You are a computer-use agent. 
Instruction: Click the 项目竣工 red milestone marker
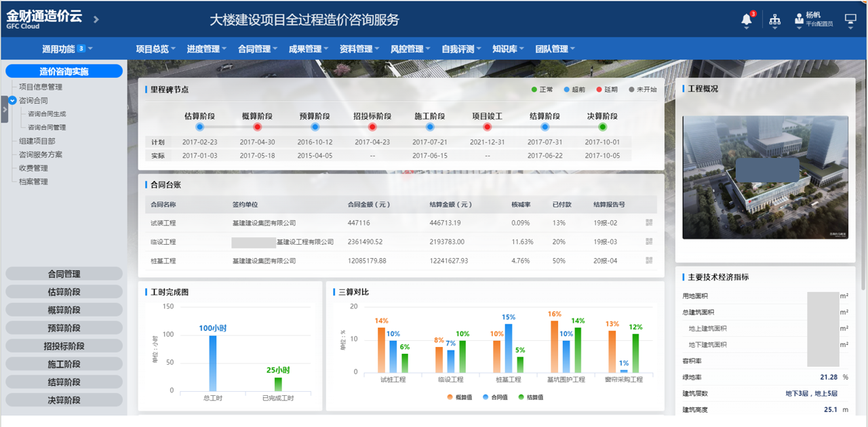488,127
